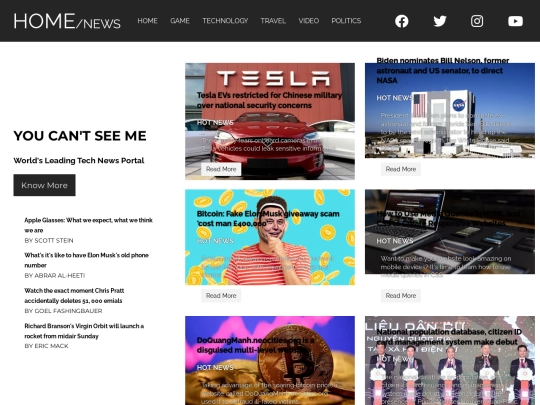Select the POLITICS menu item
This screenshot has height=405, width=540.
(346, 21)
